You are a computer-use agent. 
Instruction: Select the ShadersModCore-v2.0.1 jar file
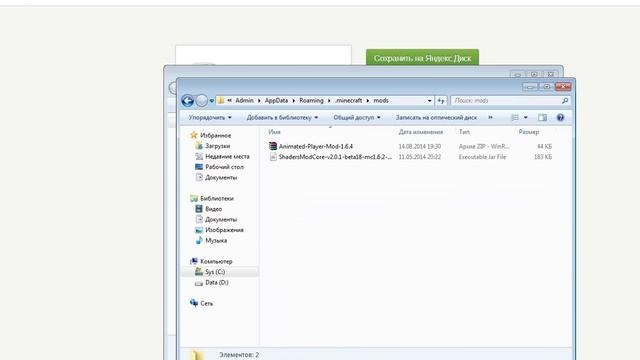click(x=335, y=157)
